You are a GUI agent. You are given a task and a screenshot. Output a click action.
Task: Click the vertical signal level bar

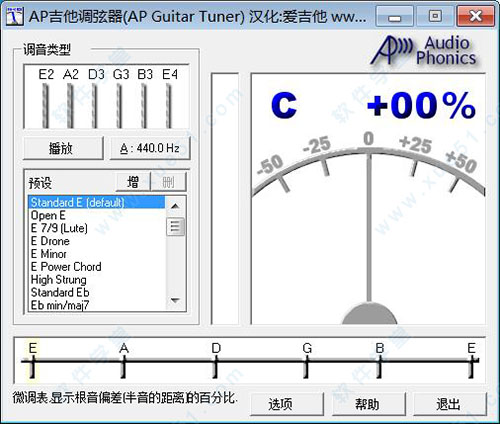point(225,199)
